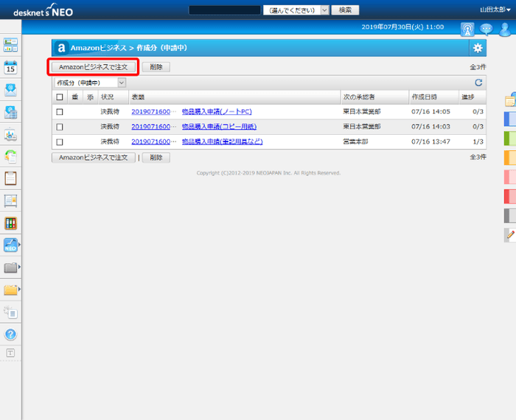Open the clipboard icon in left sidebar
This screenshot has width=516, height=420.
(10, 178)
